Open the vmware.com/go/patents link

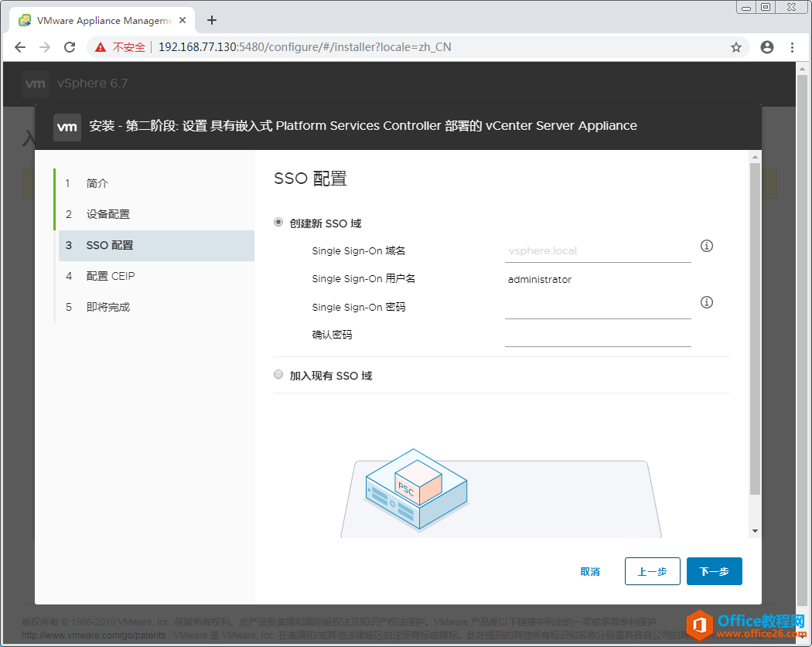tap(94, 635)
